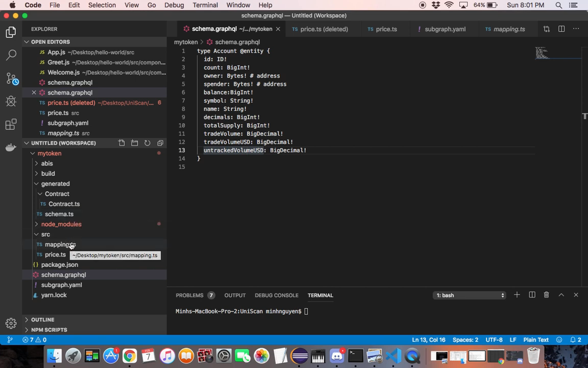Open the Terminal menu in menu bar
The height and width of the screenshot is (368, 588).
205,5
